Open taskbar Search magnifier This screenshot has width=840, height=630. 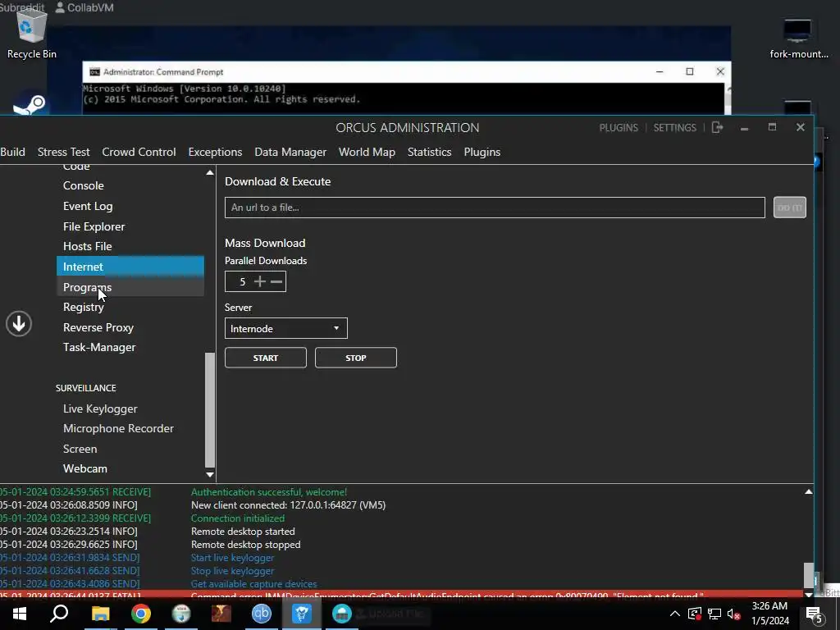click(59, 614)
